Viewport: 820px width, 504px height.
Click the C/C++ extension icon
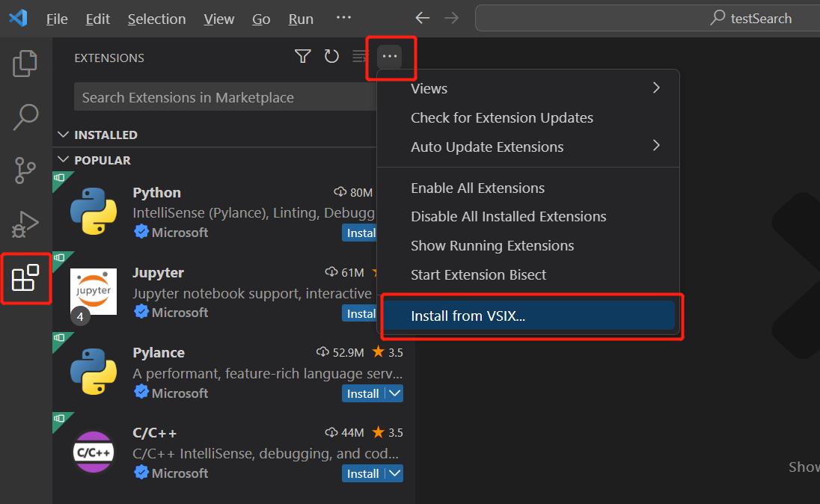coord(94,452)
